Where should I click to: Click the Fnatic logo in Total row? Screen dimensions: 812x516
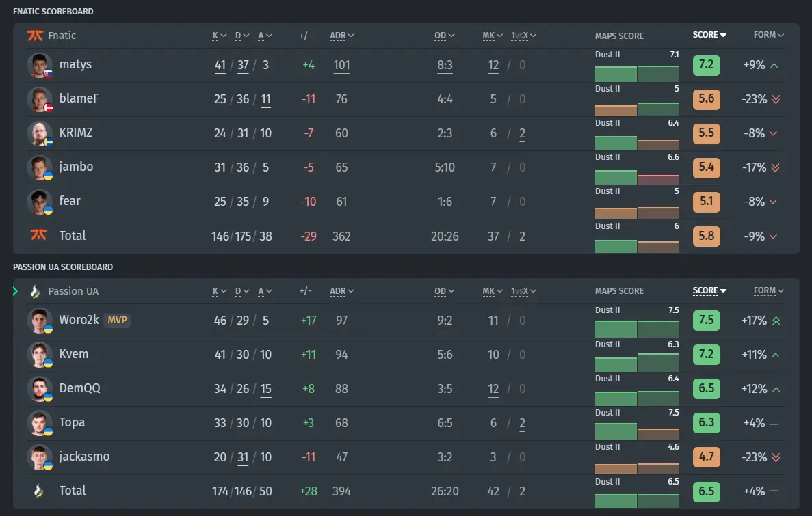click(x=38, y=236)
